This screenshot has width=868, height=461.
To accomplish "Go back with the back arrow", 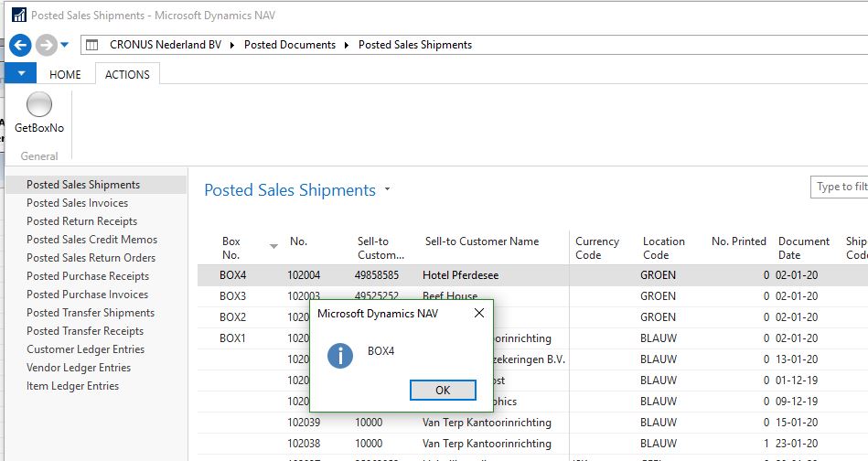I will click(20, 45).
